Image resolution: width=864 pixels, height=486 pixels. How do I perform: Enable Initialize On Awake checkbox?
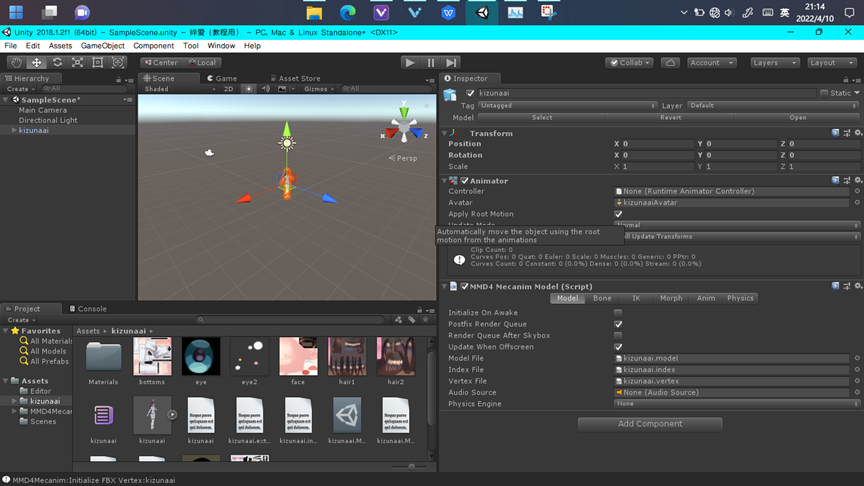click(x=618, y=313)
